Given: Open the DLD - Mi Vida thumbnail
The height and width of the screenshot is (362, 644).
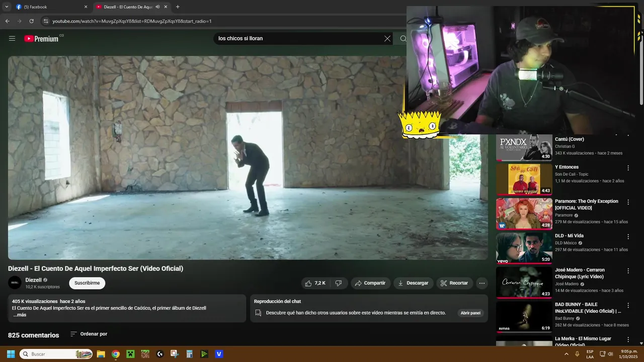Looking at the screenshot, I should click(x=524, y=248).
